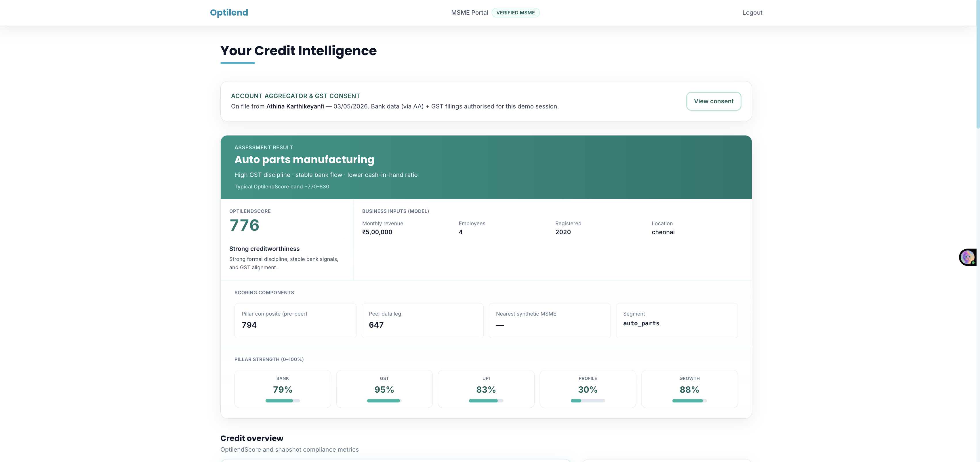Screen dimensions: 980x462
Task: Click the Logout link
Action: [752, 13]
